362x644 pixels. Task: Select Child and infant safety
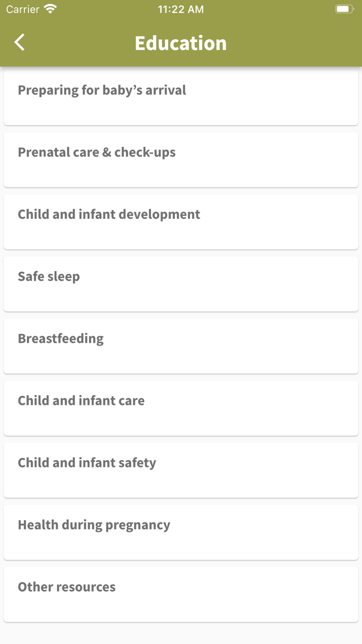(180, 470)
